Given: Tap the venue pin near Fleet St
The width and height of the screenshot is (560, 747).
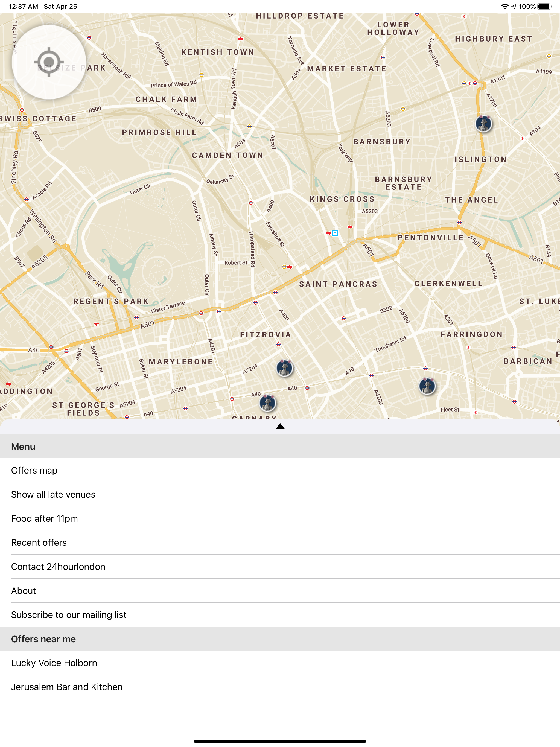Looking at the screenshot, I should pos(427,386).
